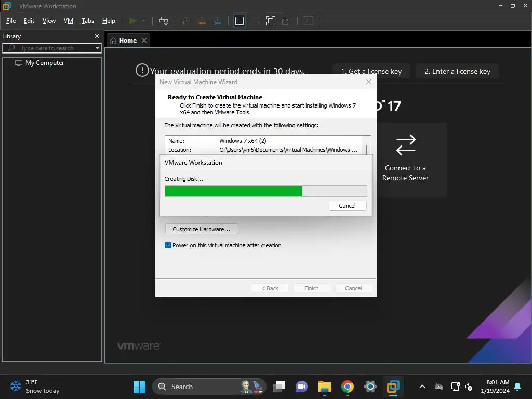Screen dimensions: 532x399
Task: Click the green Power On play icon
Action: [132, 21]
